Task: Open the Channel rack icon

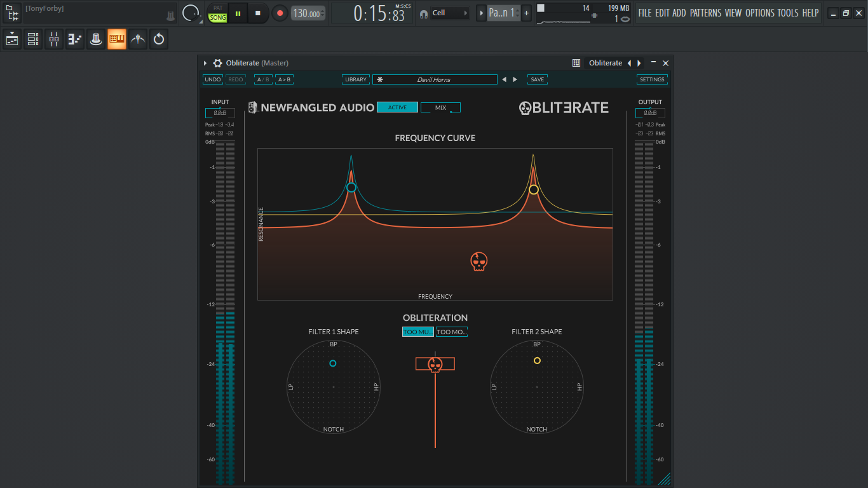Action: 33,39
